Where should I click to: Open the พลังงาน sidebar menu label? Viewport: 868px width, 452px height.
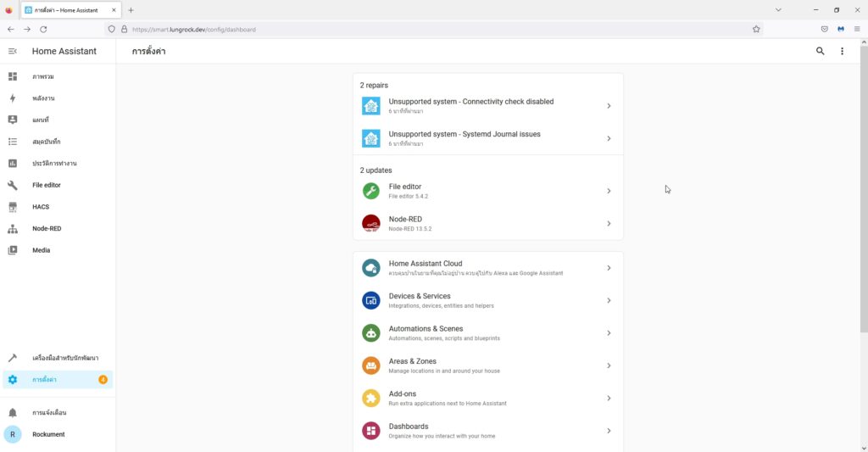click(43, 98)
